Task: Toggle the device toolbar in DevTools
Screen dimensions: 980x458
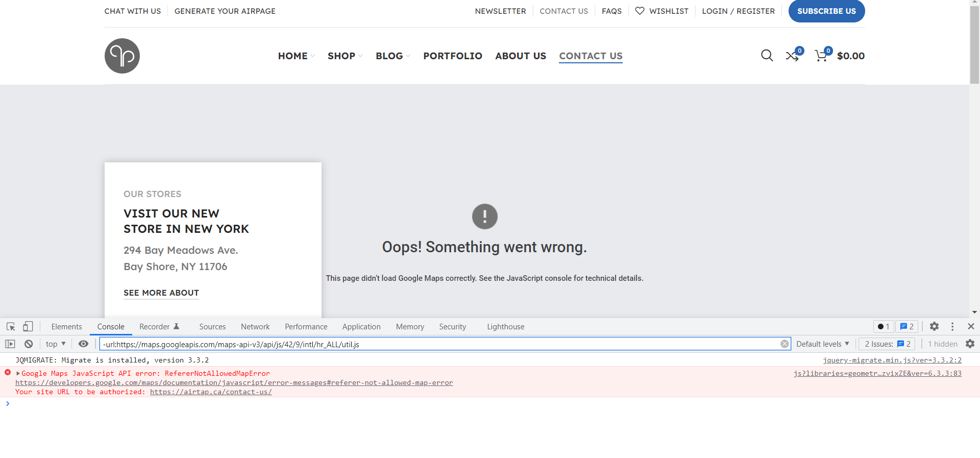Action: [28, 326]
